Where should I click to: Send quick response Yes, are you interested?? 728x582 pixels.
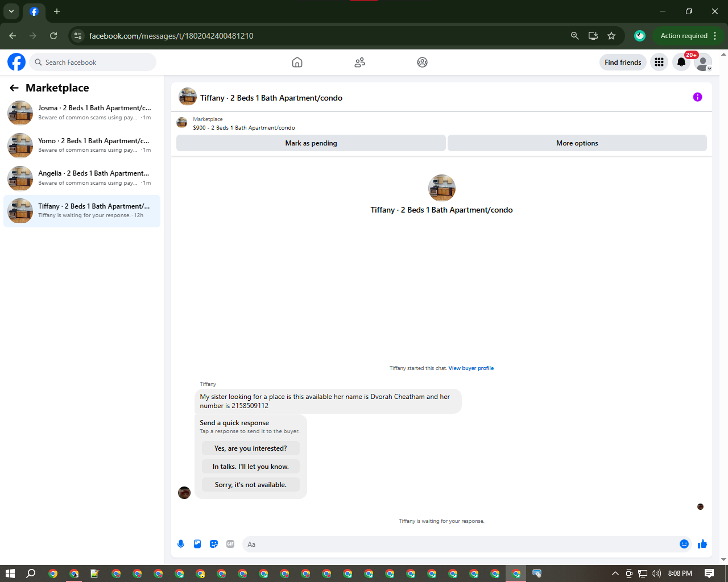[251, 448]
